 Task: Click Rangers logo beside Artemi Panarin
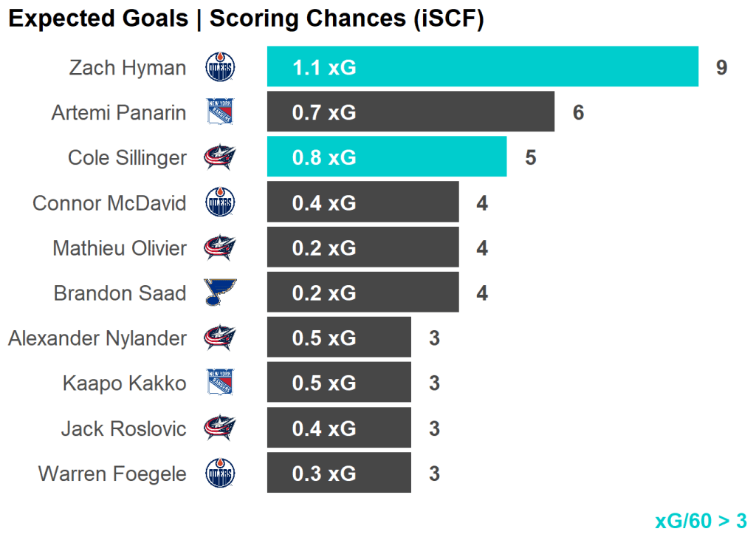point(220,112)
